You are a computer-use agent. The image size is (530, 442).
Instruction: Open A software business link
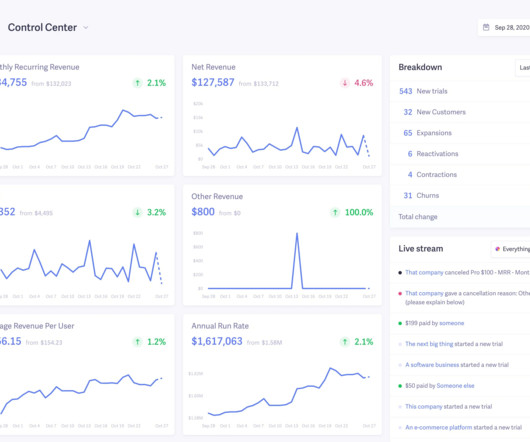pyautogui.click(x=432, y=365)
